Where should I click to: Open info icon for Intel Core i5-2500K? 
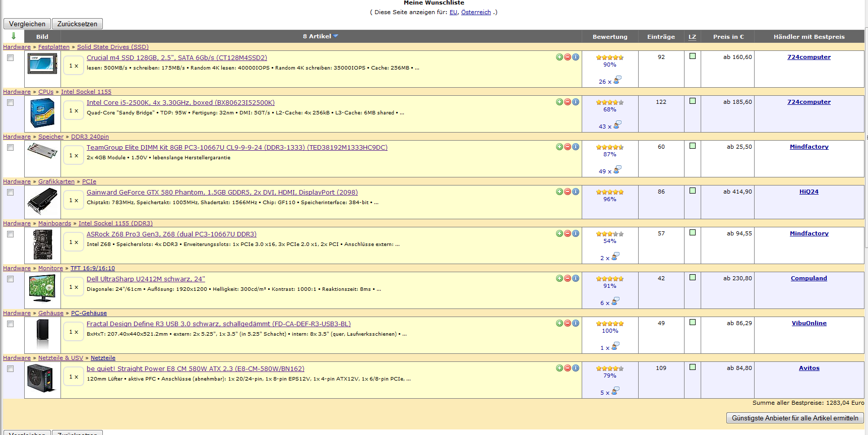pyautogui.click(x=576, y=102)
